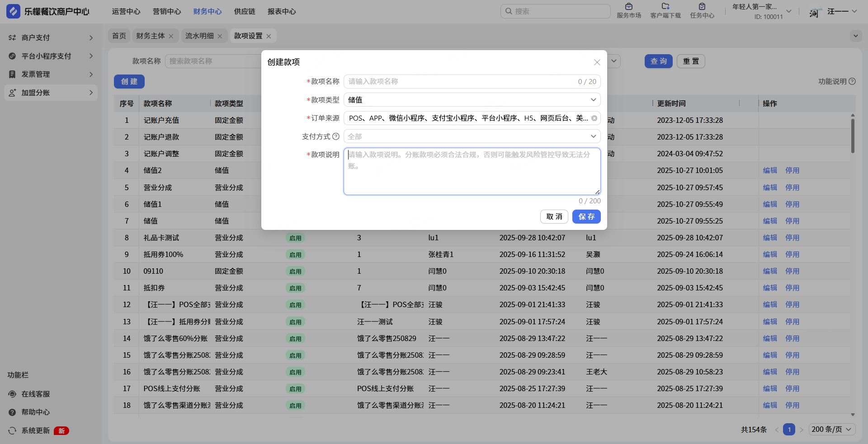Image resolution: width=868 pixels, height=444 pixels.
Task: Open the 运营中心 menu
Action: (x=126, y=11)
